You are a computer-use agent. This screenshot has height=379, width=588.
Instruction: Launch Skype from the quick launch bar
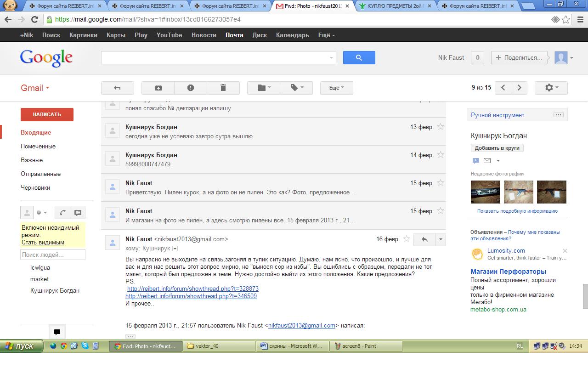click(85, 346)
